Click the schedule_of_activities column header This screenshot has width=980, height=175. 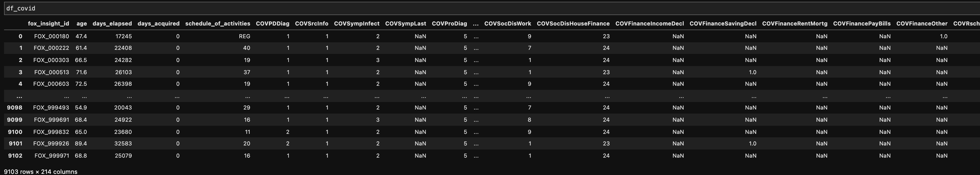pyautogui.click(x=218, y=23)
